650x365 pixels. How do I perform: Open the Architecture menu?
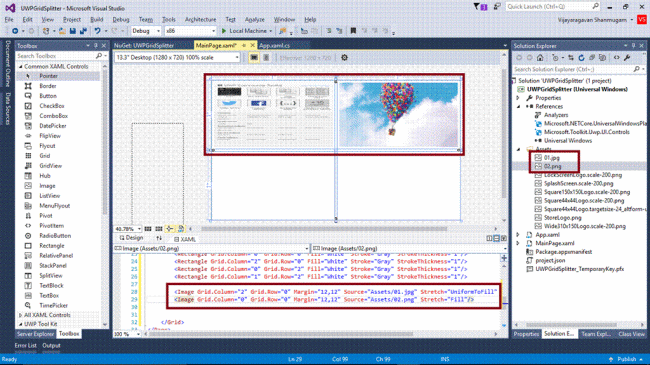[201, 19]
